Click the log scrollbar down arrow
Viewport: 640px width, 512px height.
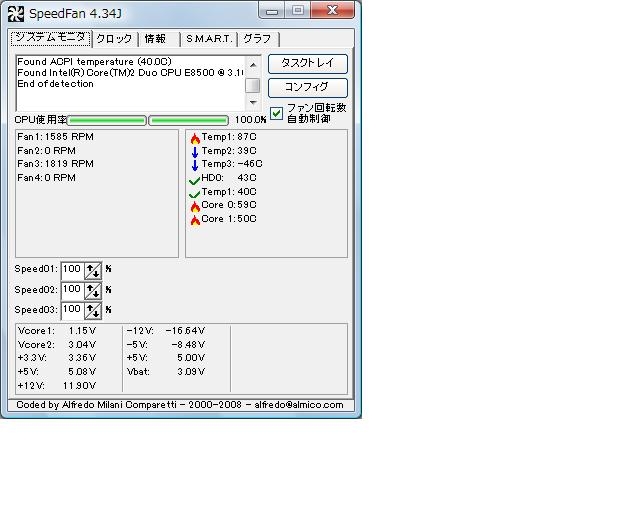coord(253,102)
